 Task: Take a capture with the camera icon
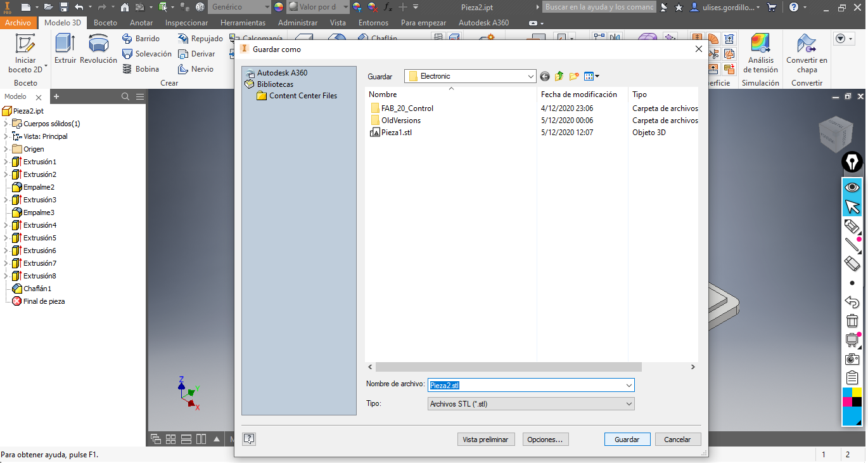(852, 359)
